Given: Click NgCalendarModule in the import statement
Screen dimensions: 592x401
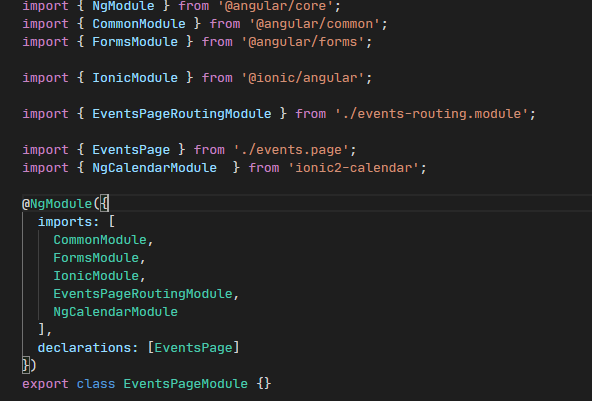Looking at the screenshot, I should click(154, 168).
